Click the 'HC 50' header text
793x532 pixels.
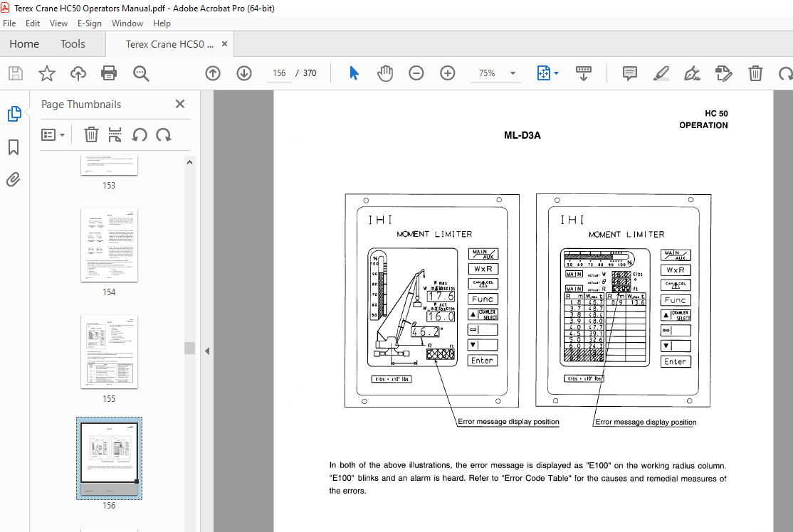716,114
